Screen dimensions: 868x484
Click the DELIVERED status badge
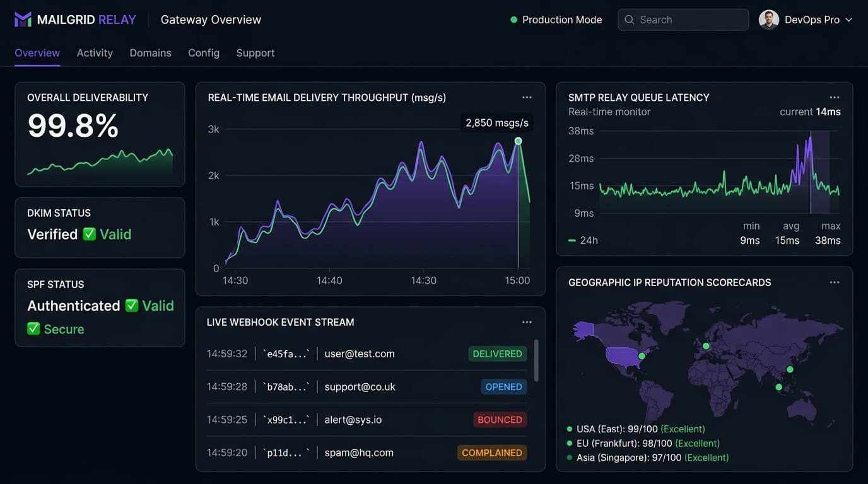click(498, 354)
